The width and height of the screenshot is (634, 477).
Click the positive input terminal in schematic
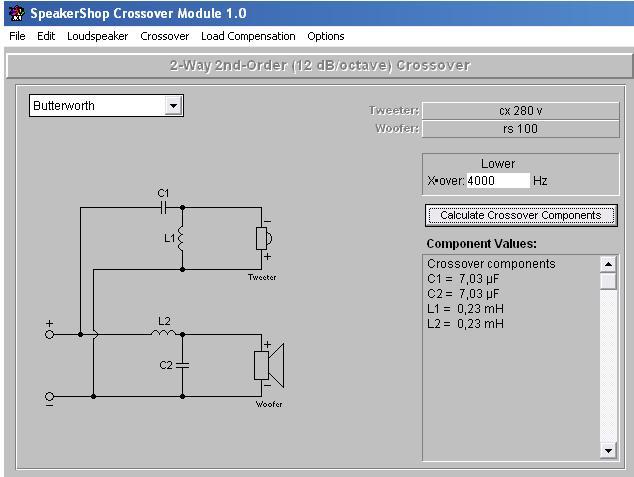tap(49, 334)
